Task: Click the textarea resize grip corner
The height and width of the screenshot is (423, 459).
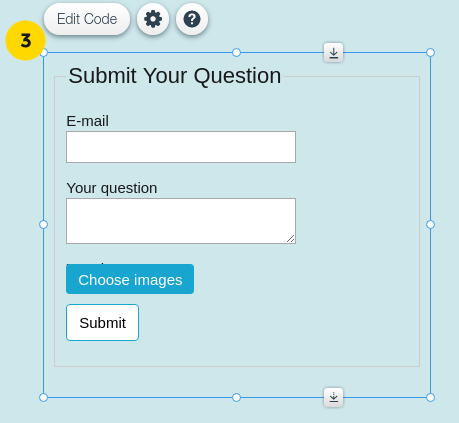Action: pyautogui.click(x=291, y=239)
